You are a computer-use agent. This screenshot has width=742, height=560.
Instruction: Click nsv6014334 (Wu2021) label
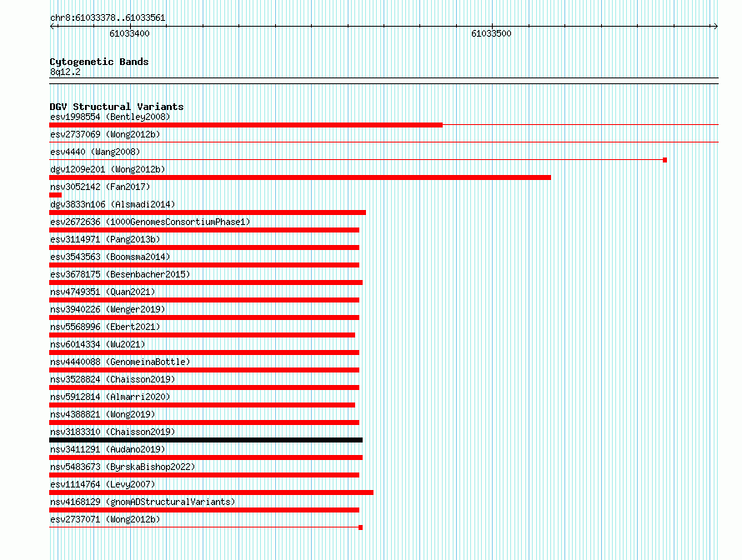(x=98, y=344)
